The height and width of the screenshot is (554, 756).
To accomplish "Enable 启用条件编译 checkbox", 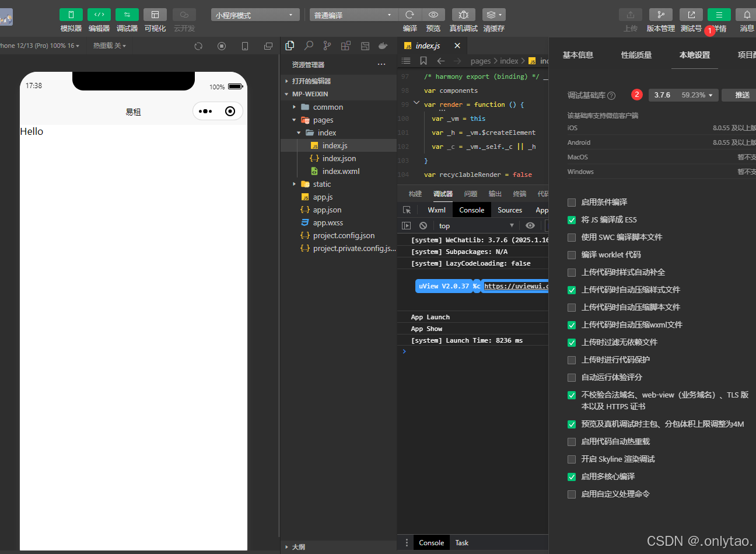I will [x=571, y=202].
